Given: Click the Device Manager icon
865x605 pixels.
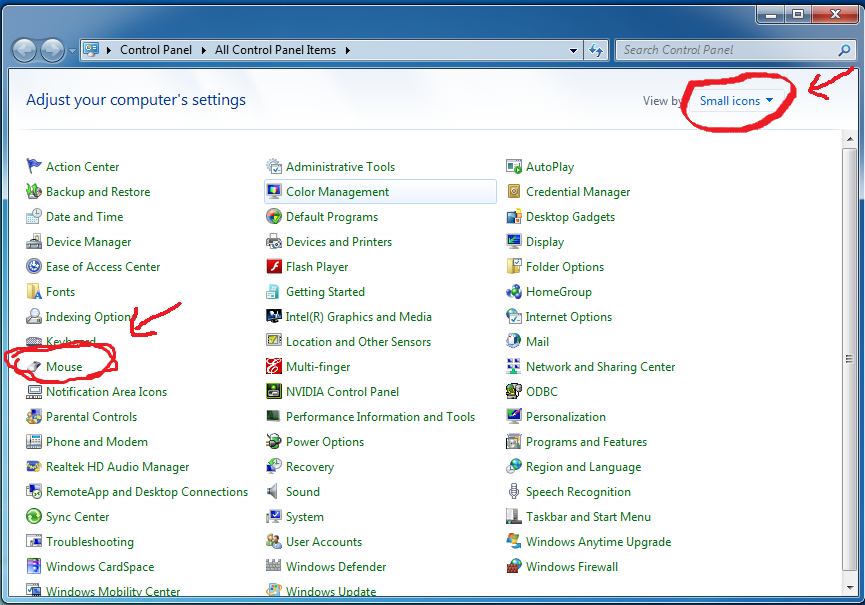Looking at the screenshot, I should 34,241.
